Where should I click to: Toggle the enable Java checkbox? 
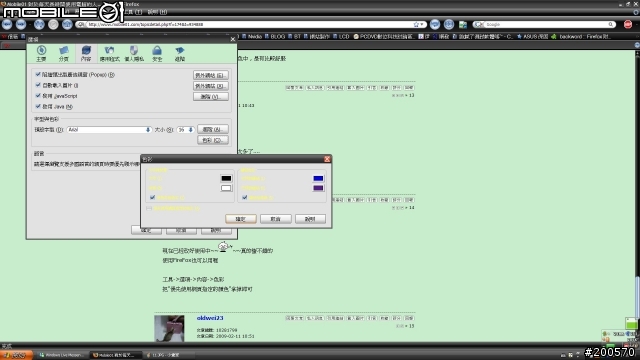38,106
